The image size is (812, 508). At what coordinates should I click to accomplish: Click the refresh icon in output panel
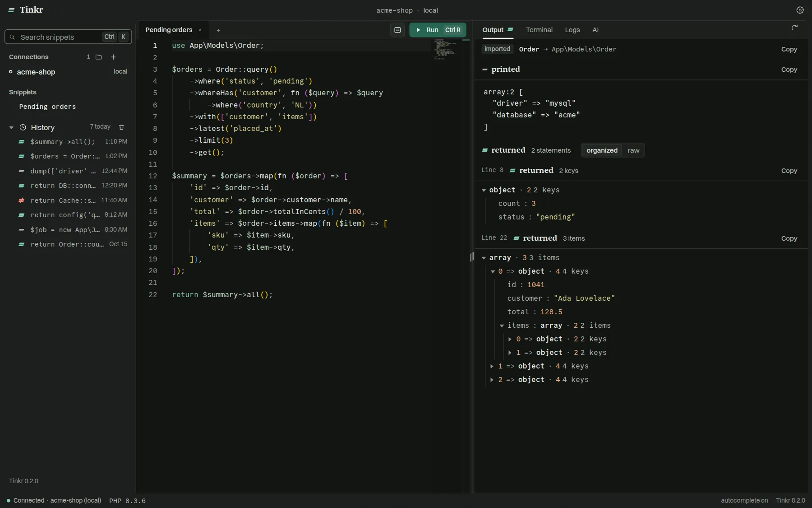[795, 28]
